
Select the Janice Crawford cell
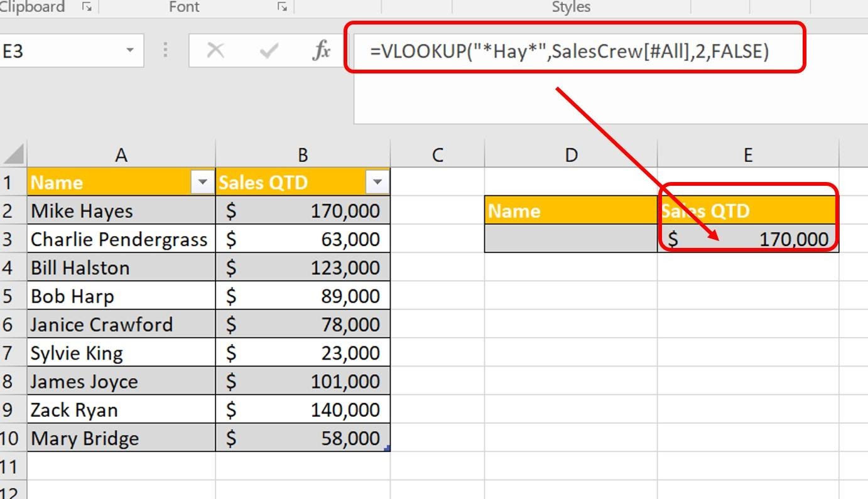tap(121, 325)
